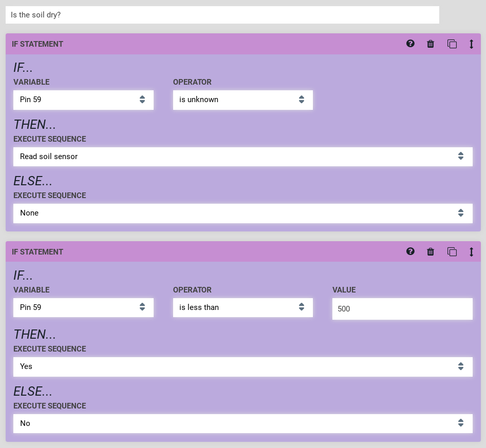Image resolution: width=486 pixels, height=448 pixels.
Task: Duplicate the first IF statement step
Action: pyautogui.click(x=452, y=44)
